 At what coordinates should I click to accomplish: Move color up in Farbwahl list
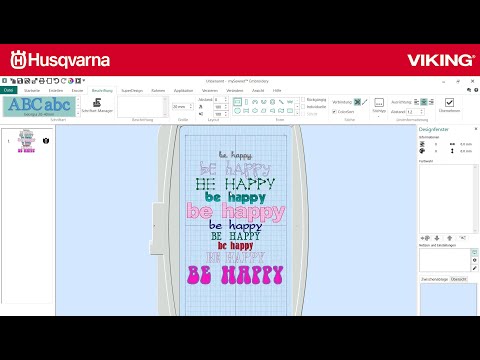point(449,238)
